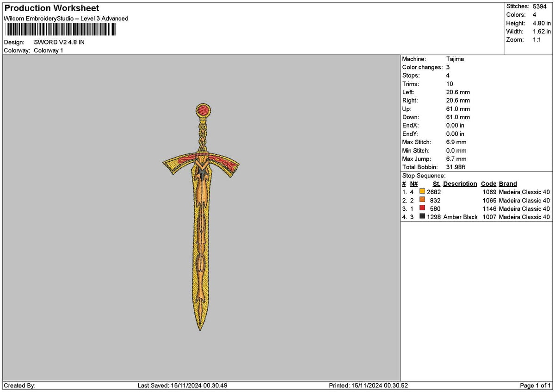Click the red thread chip for stop 3
The image size is (555, 392).
[421, 208]
